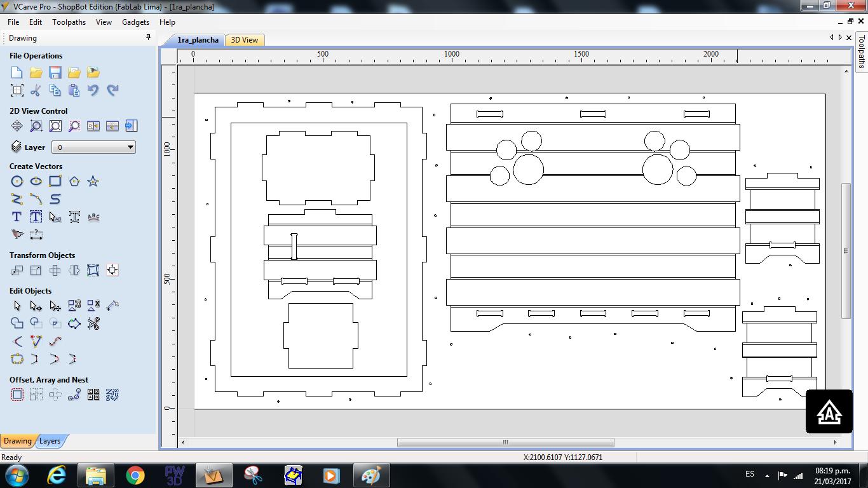This screenshot has height=488, width=868.
Task: Click the Copy icon in File Operations
Action: click(55, 90)
